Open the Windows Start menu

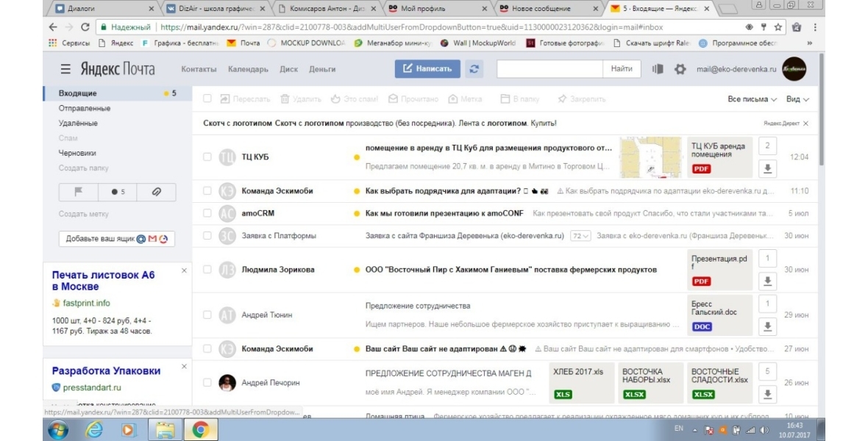pyautogui.click(x=58, y=430)
